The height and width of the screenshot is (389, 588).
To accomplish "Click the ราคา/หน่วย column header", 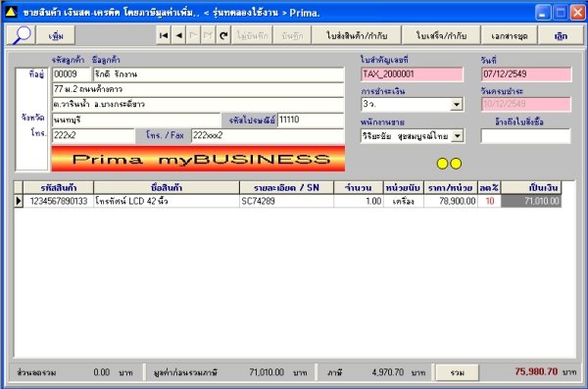I will 451,187.
